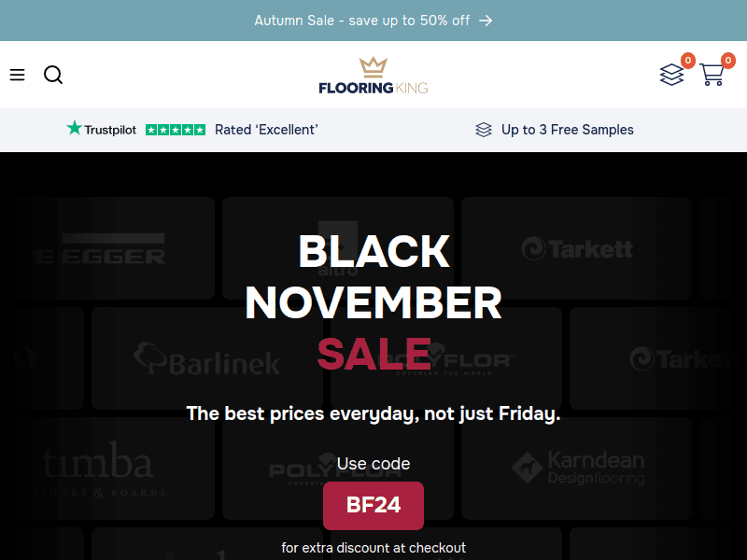Click the free samples layers icon

click(484, 130)
